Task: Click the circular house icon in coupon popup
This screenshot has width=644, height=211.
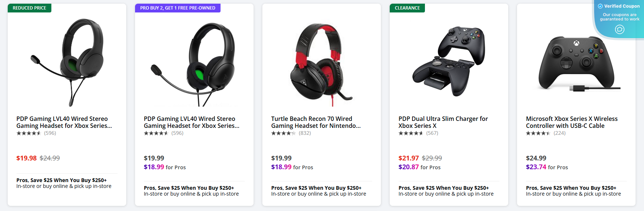Action: tap(620, 29)
